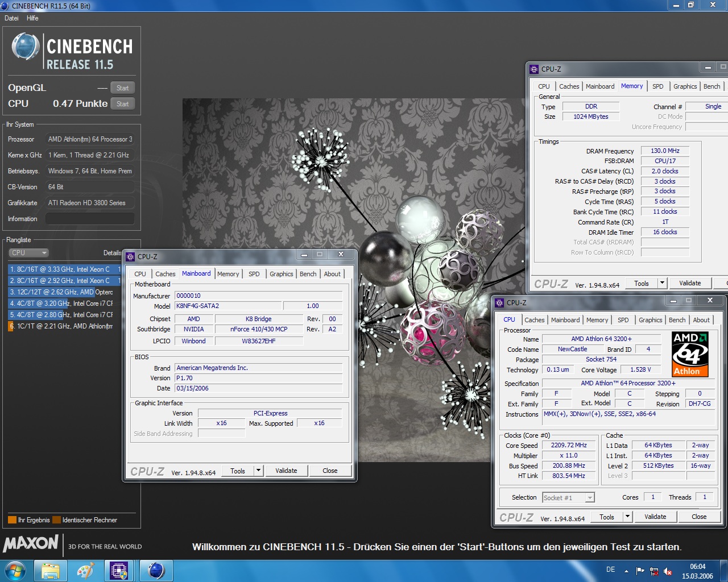This screenshot has width=728, height=582.
Task: Expand Tools dropdown arrow in CPU window
Action: coord(627,517)
